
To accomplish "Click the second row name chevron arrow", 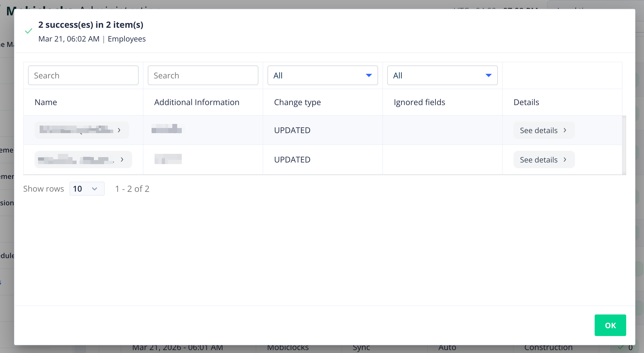I will click(x=122, y=160).
